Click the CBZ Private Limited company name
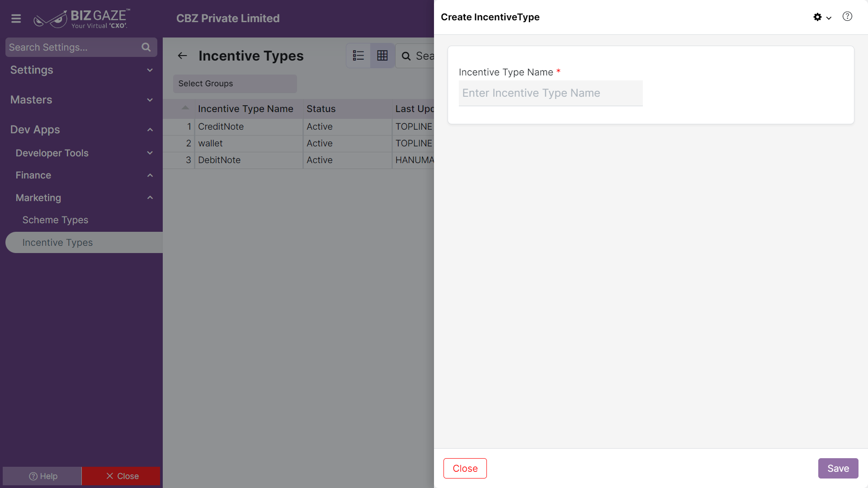Screen dimensions: 868x488 [x=228, y=19]
